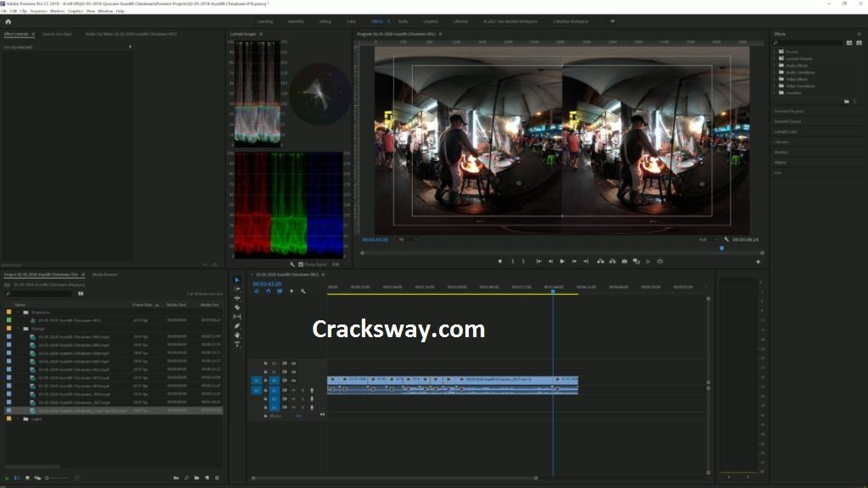Hide the V1 track with its eye
The height and width of the screenshot is (488, 868).
click(293, 380)
